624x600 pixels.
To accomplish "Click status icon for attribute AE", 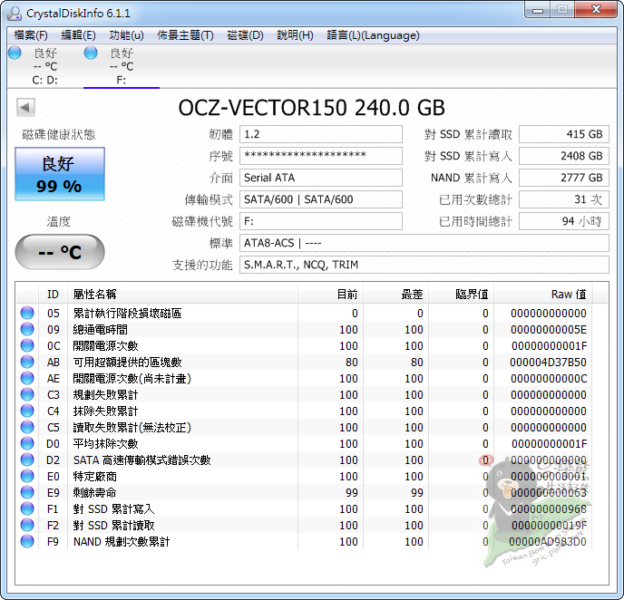I will click(x=27, y=378).
